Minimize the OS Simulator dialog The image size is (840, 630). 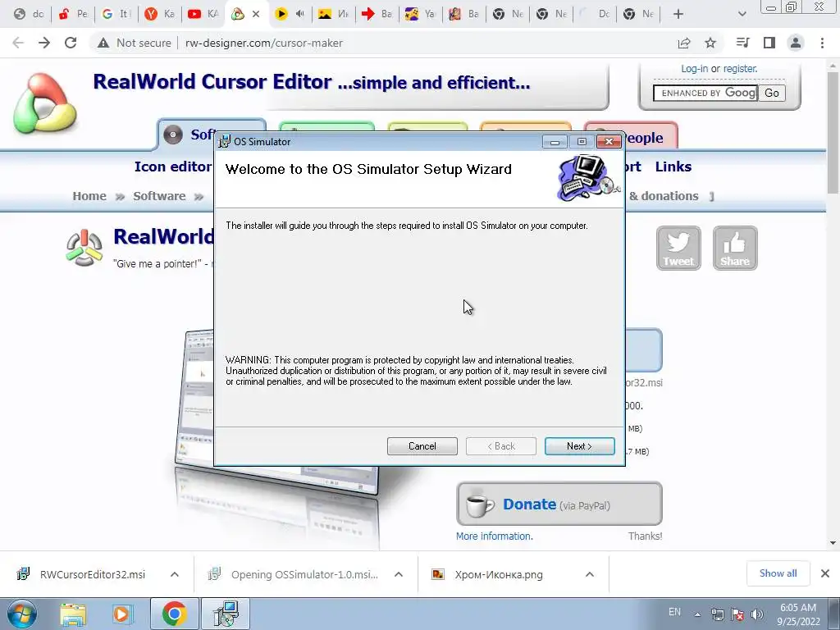click(555, 142)
